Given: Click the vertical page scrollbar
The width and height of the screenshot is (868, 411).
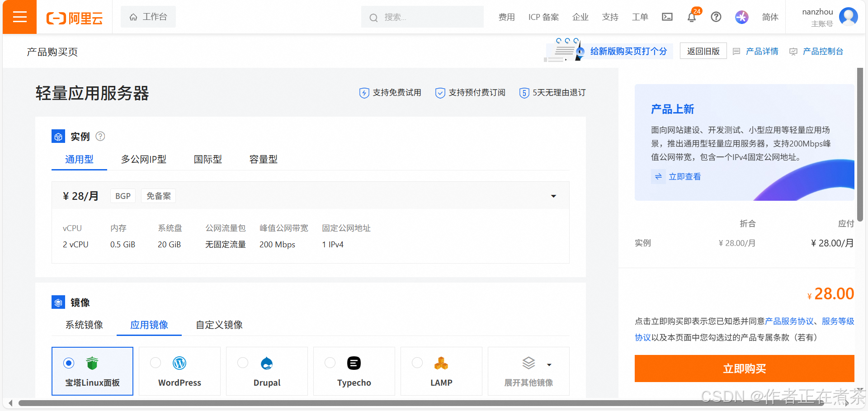Looking at the screenshot, I should click(x=860, y=145).
